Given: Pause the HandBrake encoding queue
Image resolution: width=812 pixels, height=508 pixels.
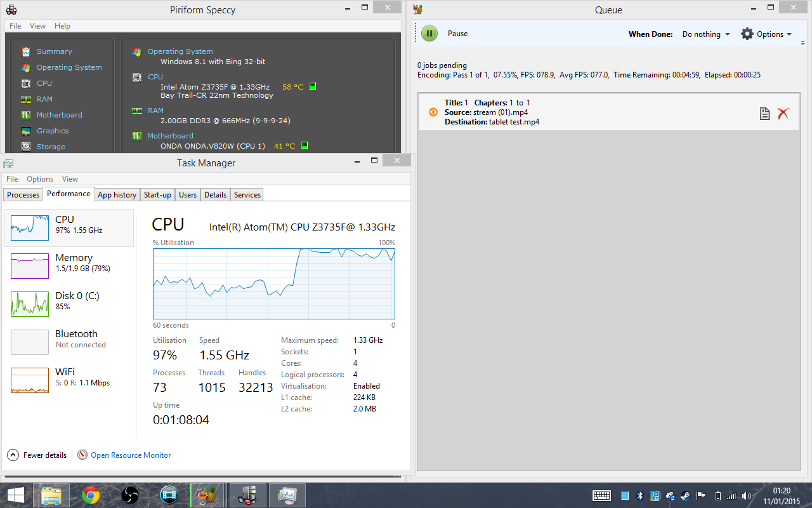Looking at the screenshot, I should pos(429,34).
